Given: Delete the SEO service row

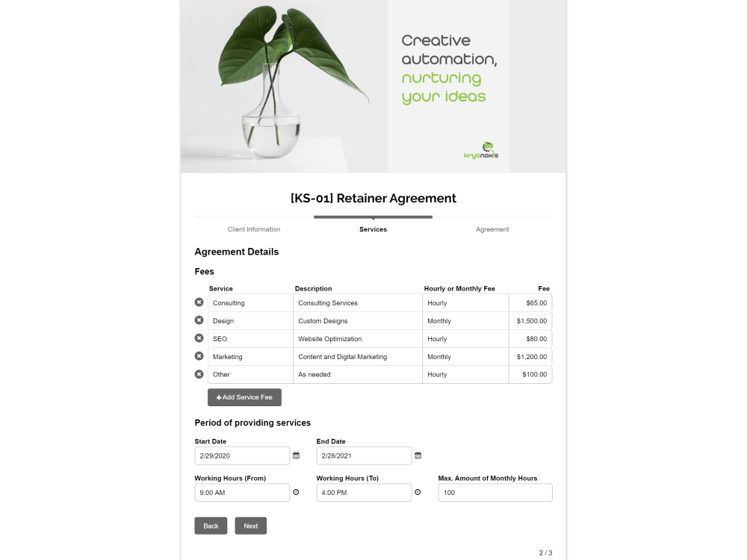Looking at the screenshot, I should (199, 338).
